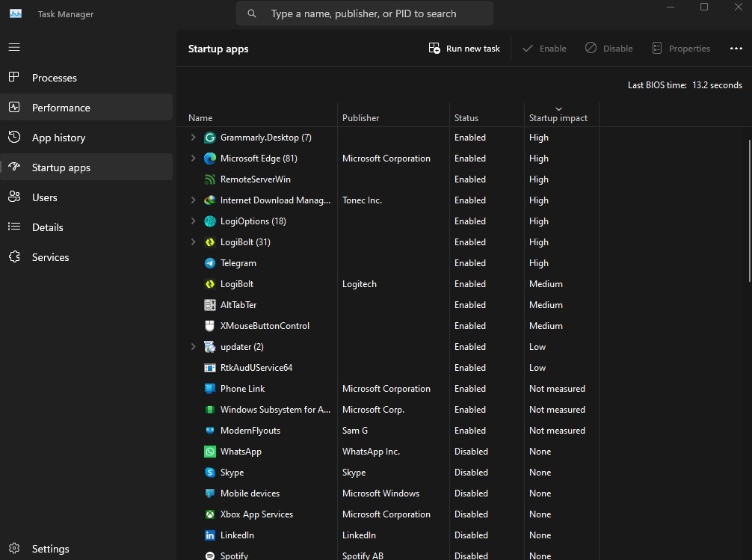
Task: Click the Xbox App Services icon
Action: click(x=210, y=514)
